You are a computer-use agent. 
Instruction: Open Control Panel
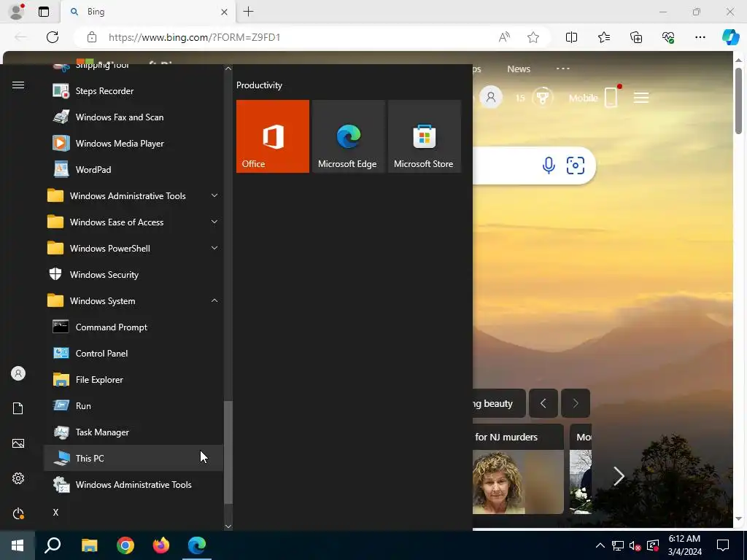133,354
